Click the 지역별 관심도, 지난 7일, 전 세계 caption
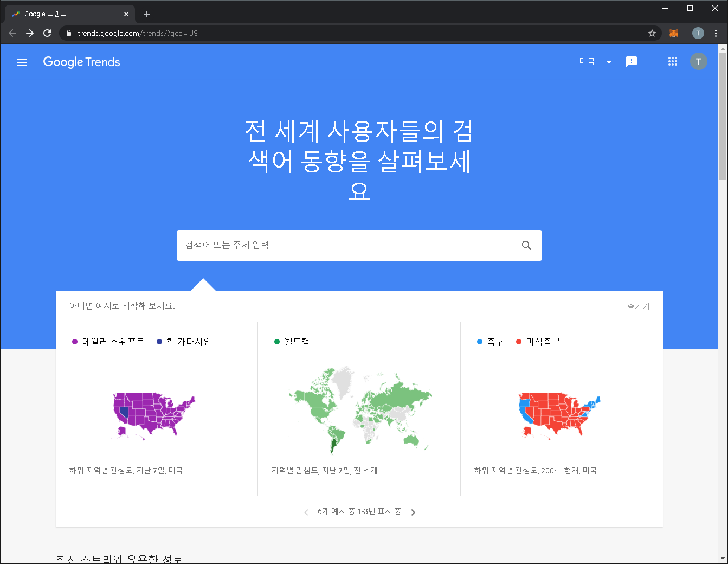728x564 pixels. click(x=324, y=471)
